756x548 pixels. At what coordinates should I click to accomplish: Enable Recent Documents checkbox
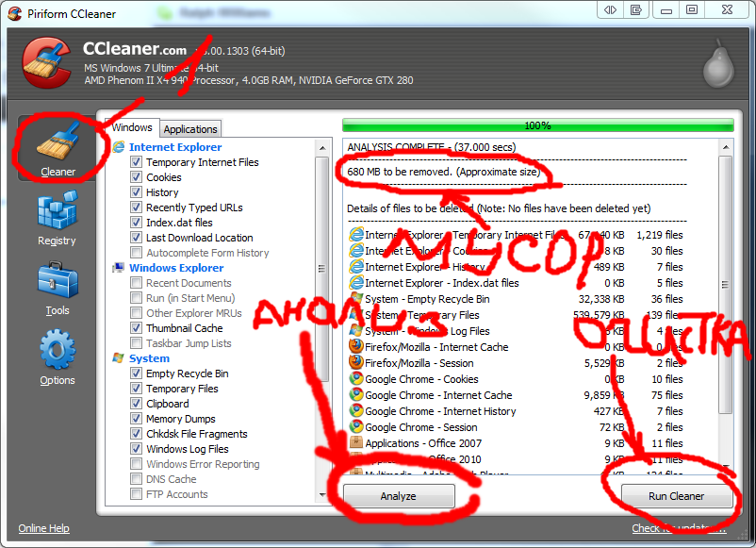click(x=137, y=283)
